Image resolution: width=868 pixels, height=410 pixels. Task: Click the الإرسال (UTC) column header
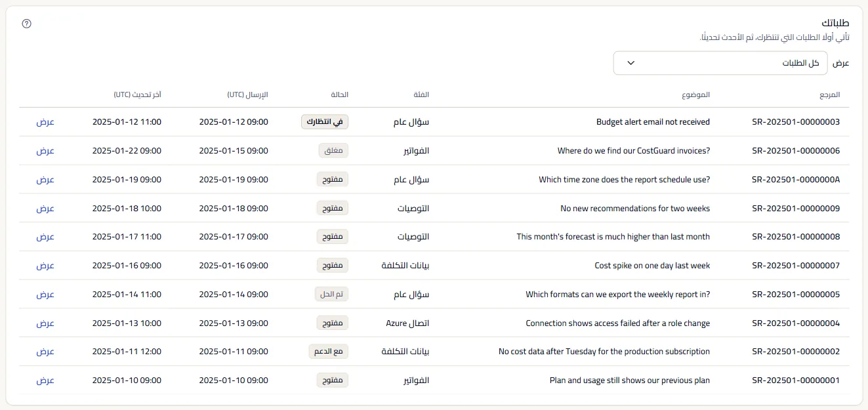point(248,95)
